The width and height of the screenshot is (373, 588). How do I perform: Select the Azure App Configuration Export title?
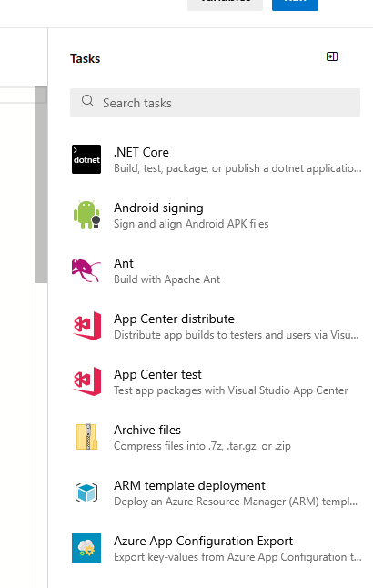pyautogui.click(x=204, y=542)
